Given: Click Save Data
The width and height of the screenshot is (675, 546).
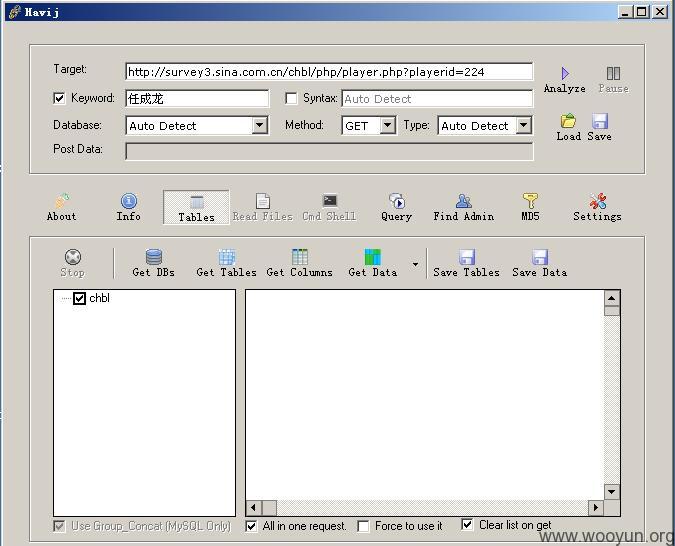Looking at the screenshot, I should [540, 263].
